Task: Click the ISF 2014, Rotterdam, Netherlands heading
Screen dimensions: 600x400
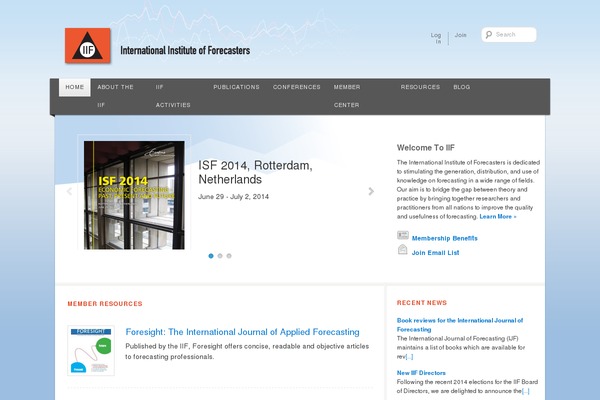Action: pyautogui.click(x=255, y=172)
